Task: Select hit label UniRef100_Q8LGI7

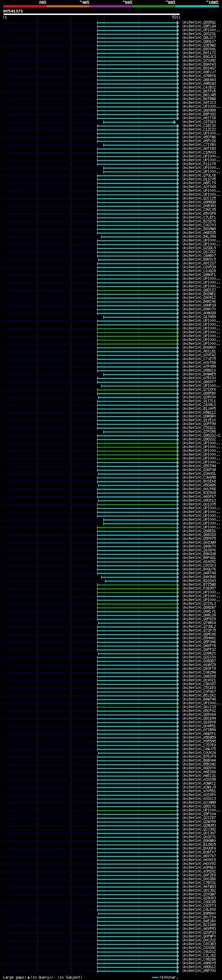Action: [199, 38]
